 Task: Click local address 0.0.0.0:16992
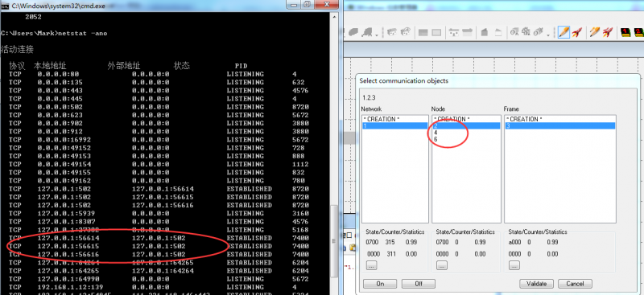pyautogui.click(x=64, y=140)
